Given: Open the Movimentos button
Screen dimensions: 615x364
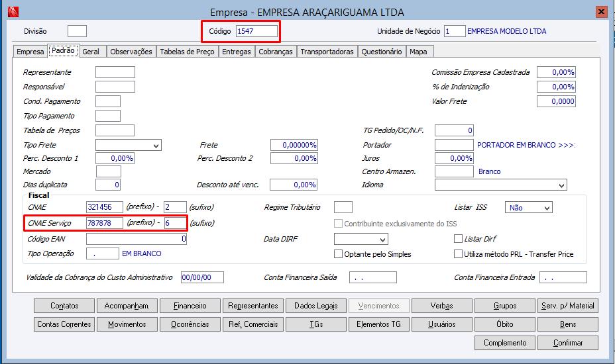Looking at the screenshot, I should [127, 324].
